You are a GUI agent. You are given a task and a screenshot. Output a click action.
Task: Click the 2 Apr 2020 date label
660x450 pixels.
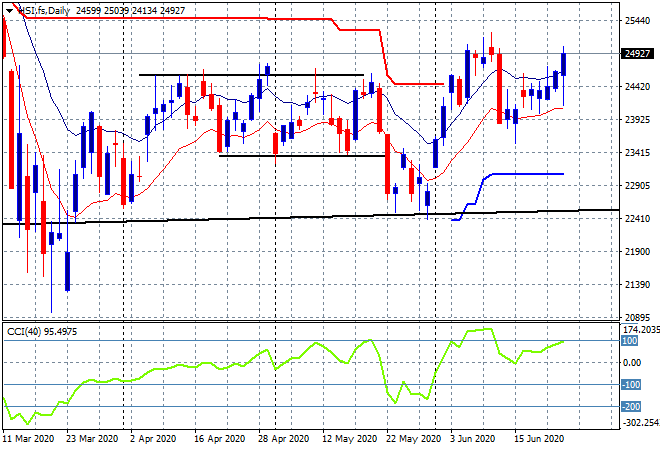point(153,439)
